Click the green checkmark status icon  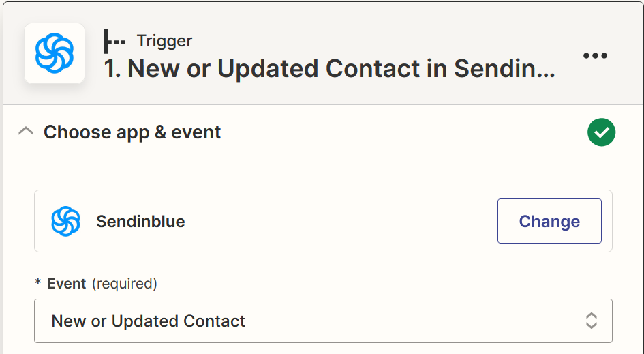pyautogui.click(x=601, y=132)
